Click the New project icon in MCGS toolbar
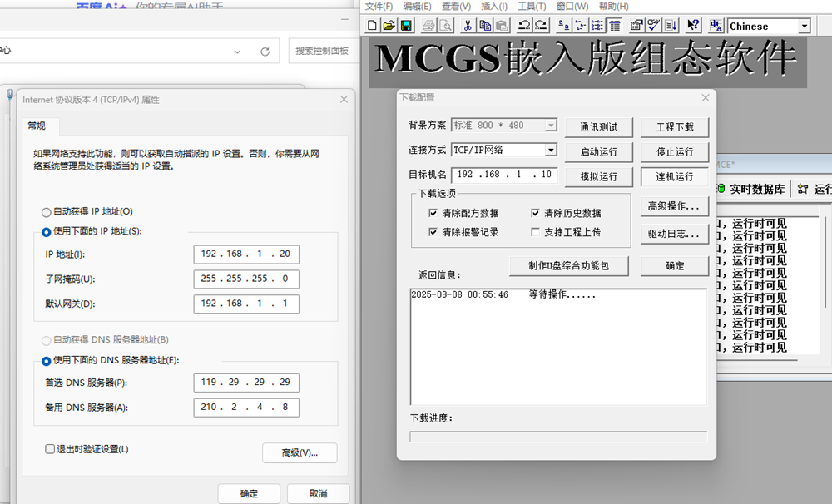Image resolution: width=832 pixels, height=504 pixels. click(x=372, y=26)
